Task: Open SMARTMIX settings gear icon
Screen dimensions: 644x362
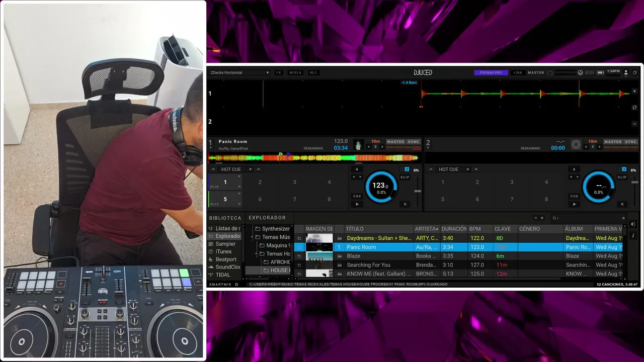Action: pyautogui.click(x=237, y=285)
